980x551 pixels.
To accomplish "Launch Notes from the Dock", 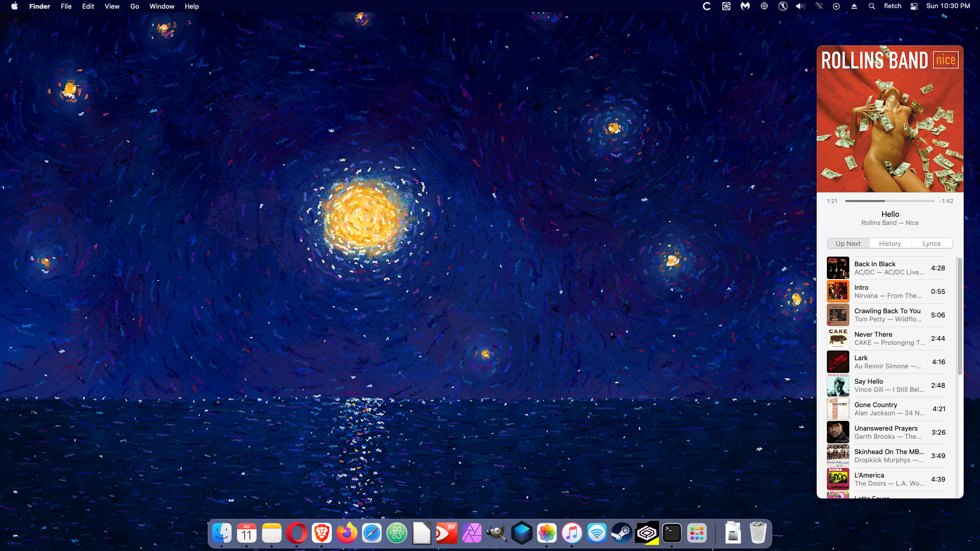I will click(x=272, y=533).
